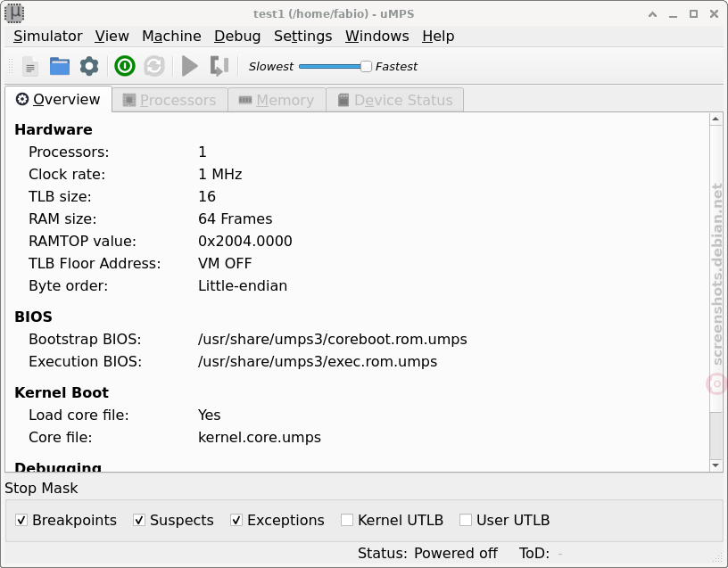Click the toolbar drag handle
This screenshot has height=568, width=728.
pyautogui.click(x=11, y=66)
